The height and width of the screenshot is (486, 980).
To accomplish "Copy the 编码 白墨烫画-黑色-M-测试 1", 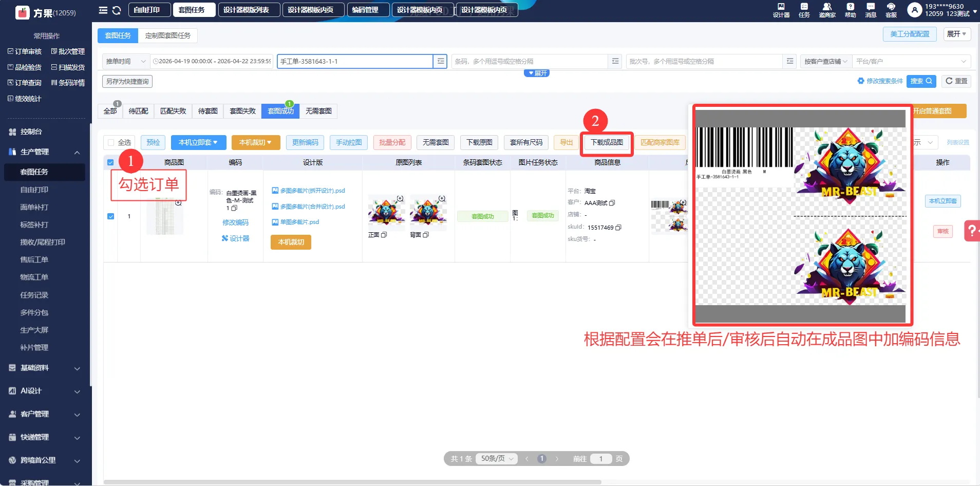I will pyautogui.click(x=234, y=208).
